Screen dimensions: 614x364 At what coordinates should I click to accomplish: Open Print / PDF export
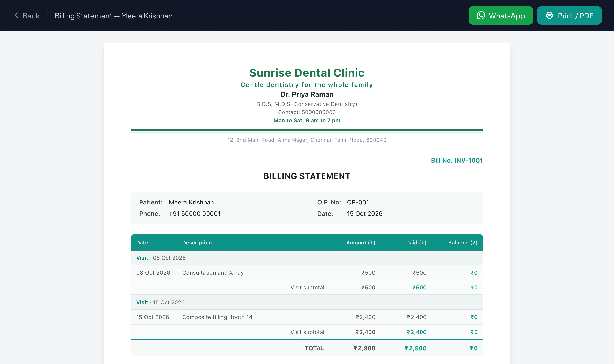tap(569, 16)
